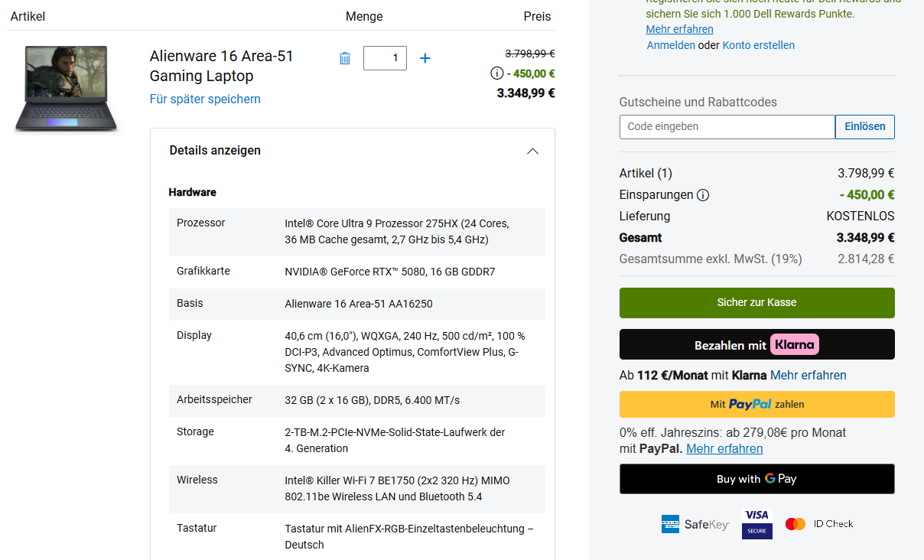Pay using the Mit PayPal zahlen button
Image resolution: width=924 pixels, height=560 pixels.
756,404
